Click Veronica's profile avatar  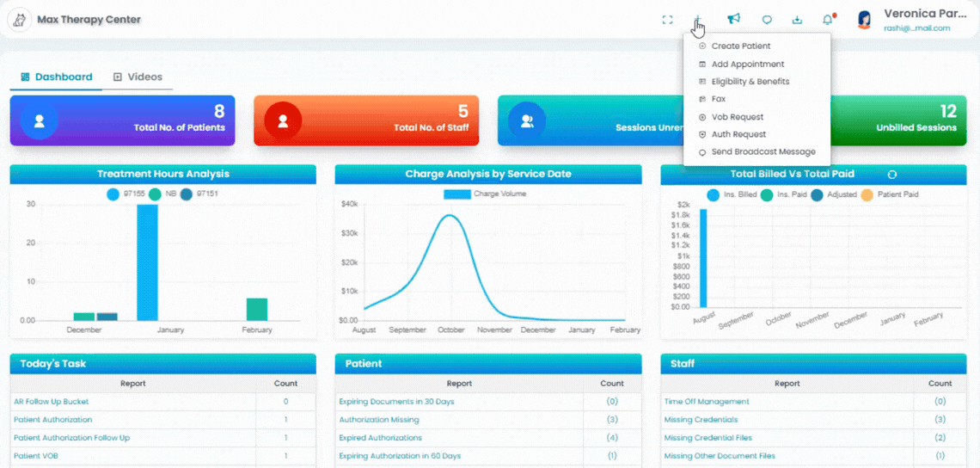pyautogui.click(x=864, y=20)
